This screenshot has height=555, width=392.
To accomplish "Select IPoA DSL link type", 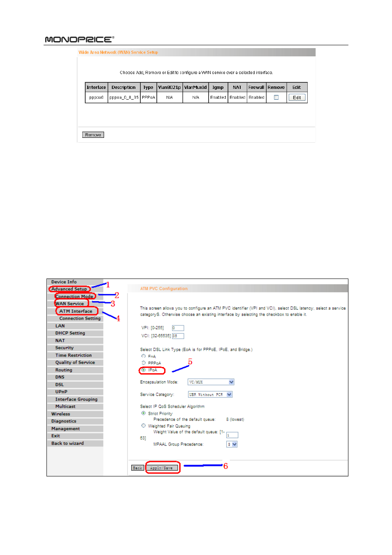I will click(144, 370).
